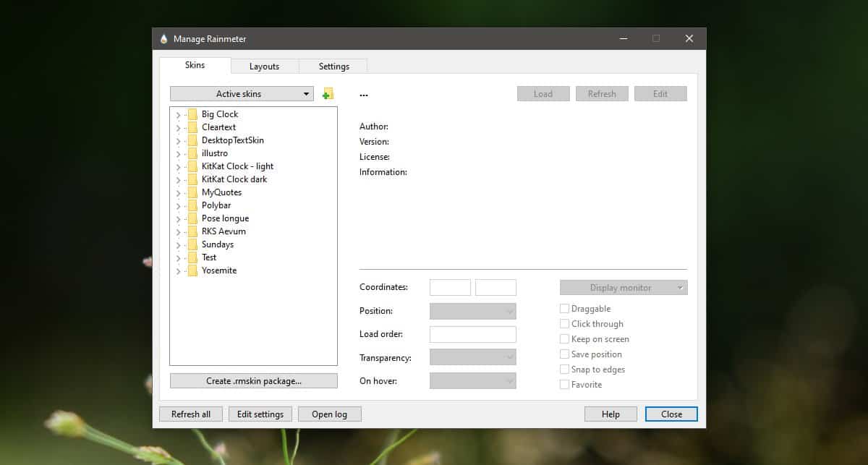Switch to the Layouts tab
Image resolution: width=868 pixels, height=465 pixels.
tap(265, 66)
